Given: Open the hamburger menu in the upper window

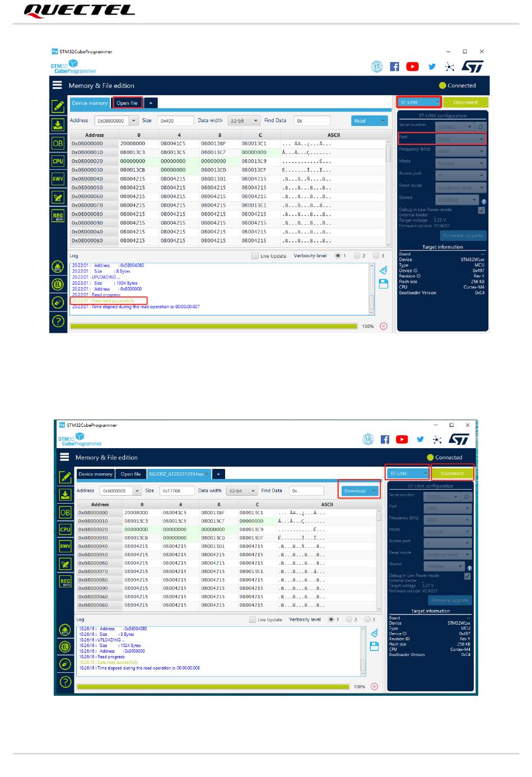Looking at the screenshot, I should tap(57, 85).
